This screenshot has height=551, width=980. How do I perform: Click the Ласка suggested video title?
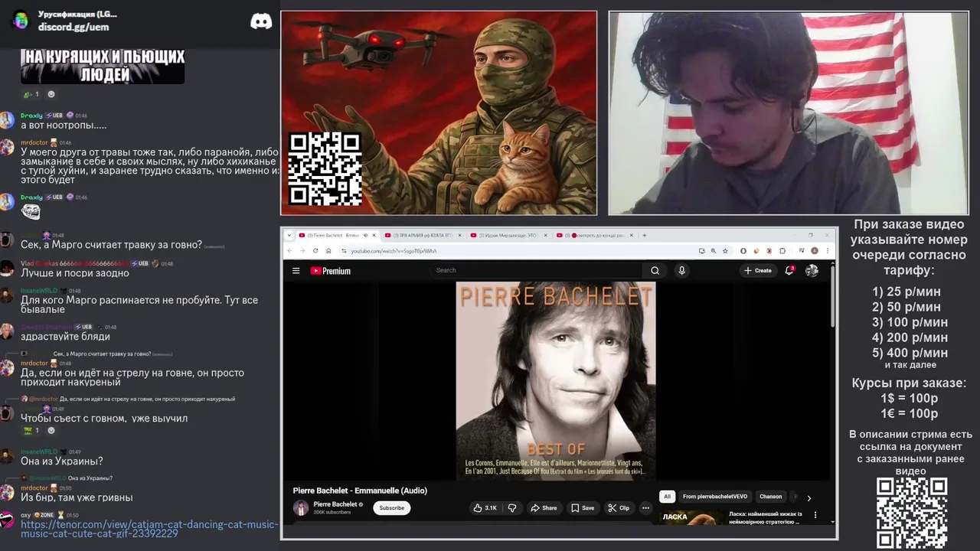click(x=766, y=518)
